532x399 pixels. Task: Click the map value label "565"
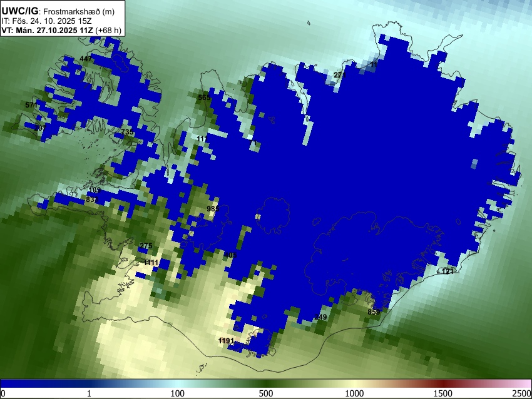pyautogui.click(x=204, y=98)
